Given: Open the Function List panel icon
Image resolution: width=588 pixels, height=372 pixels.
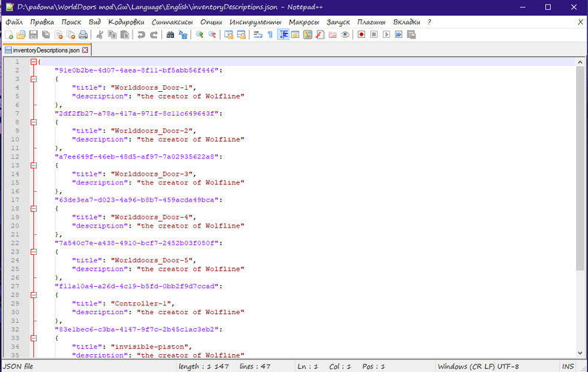Looking at the screenshot, I should [x=320, y=35].
